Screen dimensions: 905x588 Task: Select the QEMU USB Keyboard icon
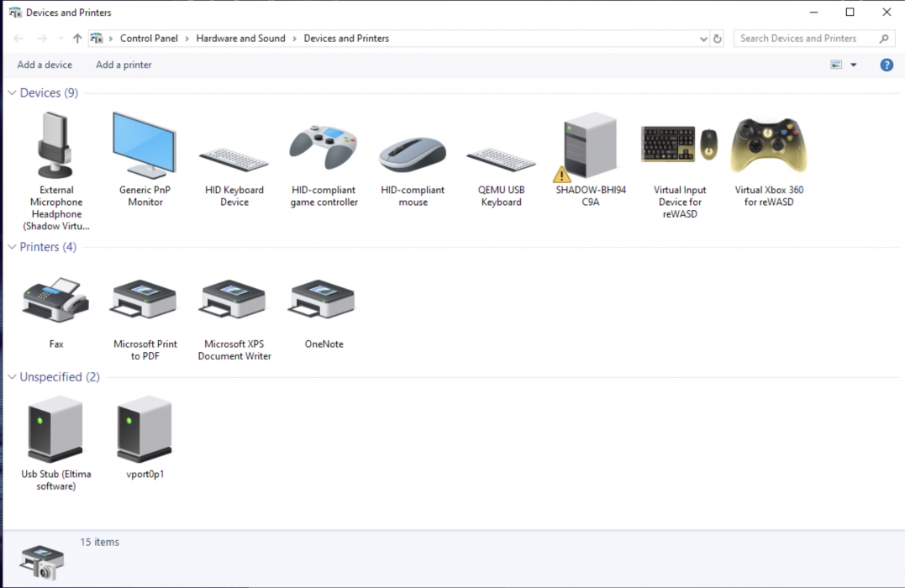[501, 160]
